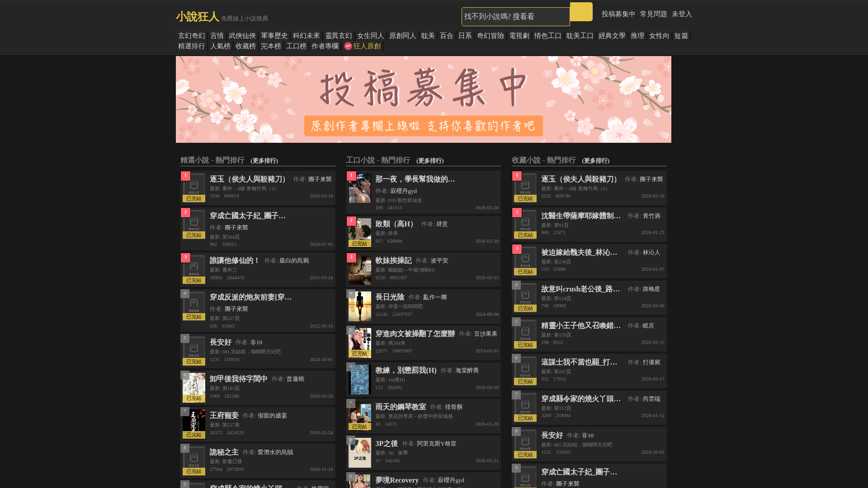This screenshot has width=868, height=488.
Task: Select the 原創同人 category
Action: pyautogui.click(x=403, y=36)
